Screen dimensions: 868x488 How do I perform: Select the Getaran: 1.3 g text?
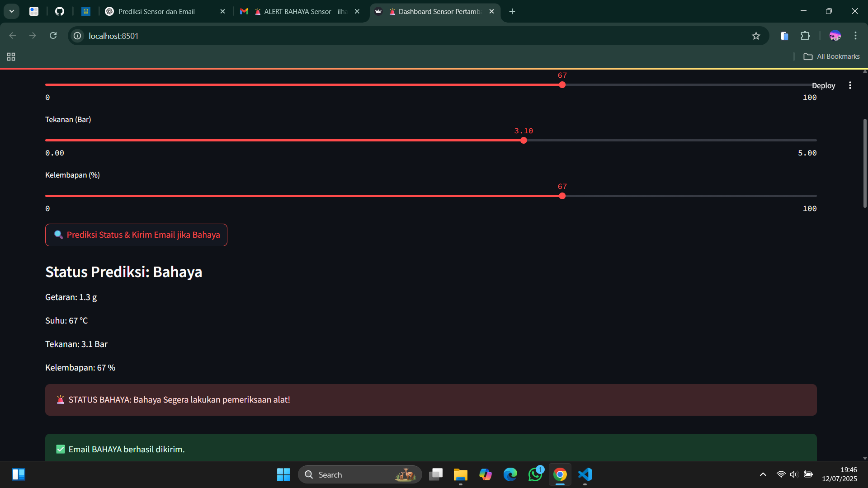[71, 297]
